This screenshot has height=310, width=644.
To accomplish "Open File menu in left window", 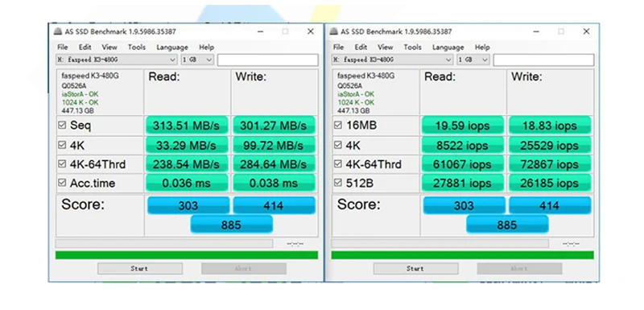I will click(63, 48).
